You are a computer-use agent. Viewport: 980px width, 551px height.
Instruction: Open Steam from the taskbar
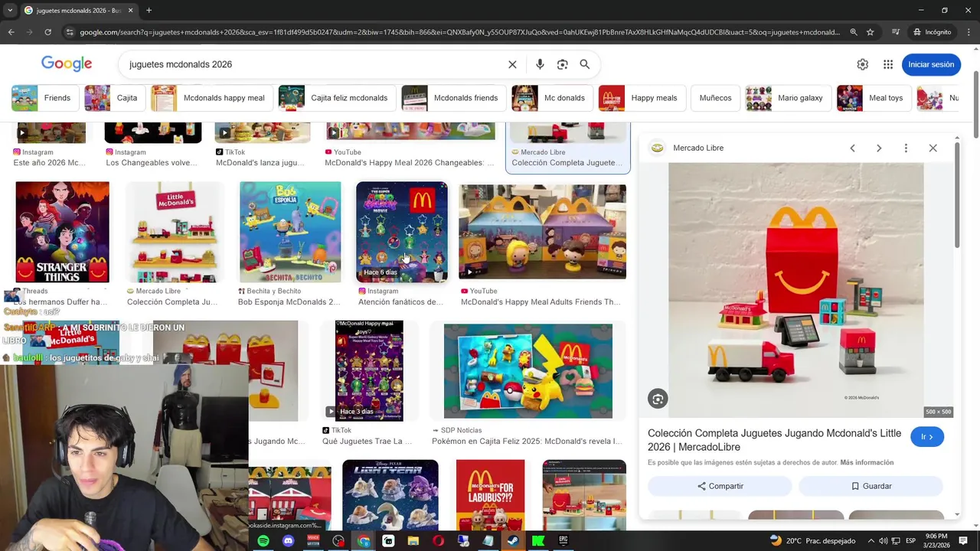click(513, 541)
